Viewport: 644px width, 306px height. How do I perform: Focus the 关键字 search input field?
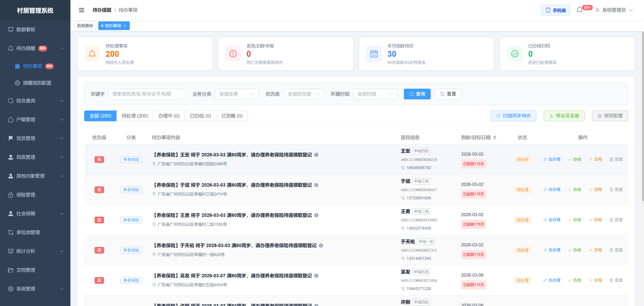pos(147,94)
